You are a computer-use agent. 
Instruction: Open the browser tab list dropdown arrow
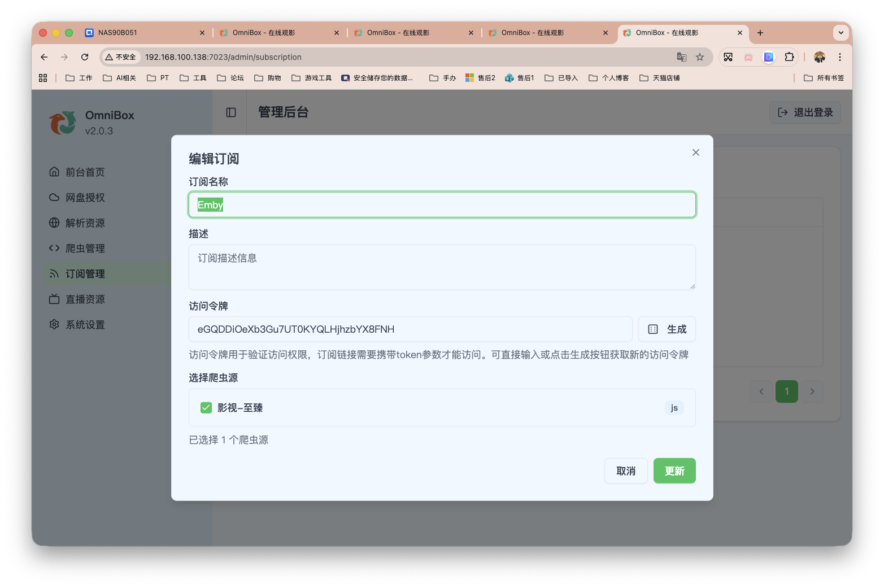[841, 33]
